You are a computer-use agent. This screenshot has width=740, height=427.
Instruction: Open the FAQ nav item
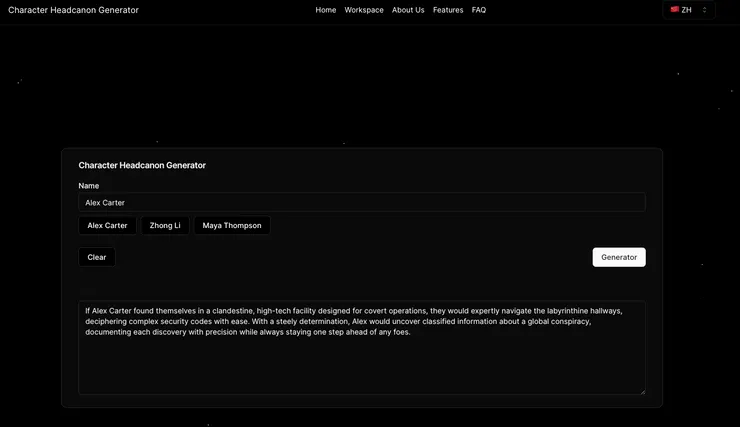click(x=479, y=10)
